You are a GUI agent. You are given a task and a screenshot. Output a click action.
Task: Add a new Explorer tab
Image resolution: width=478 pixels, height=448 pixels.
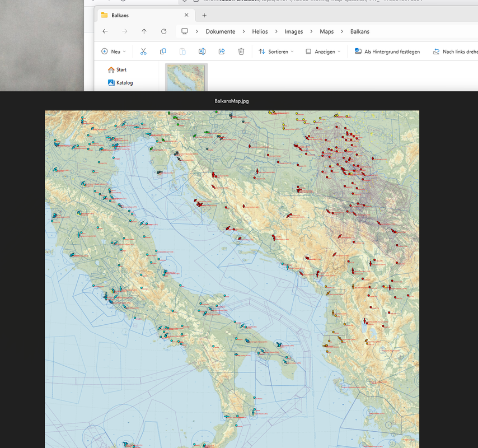point(204,15)
